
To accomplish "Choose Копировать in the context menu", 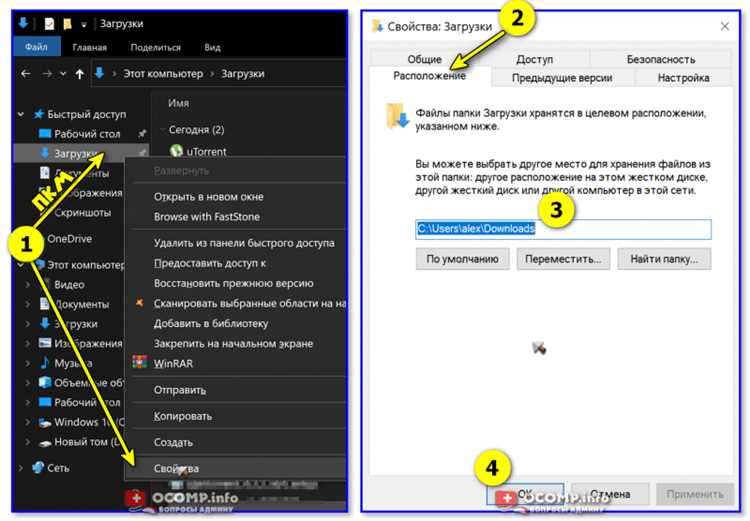I will pos(182,416).
